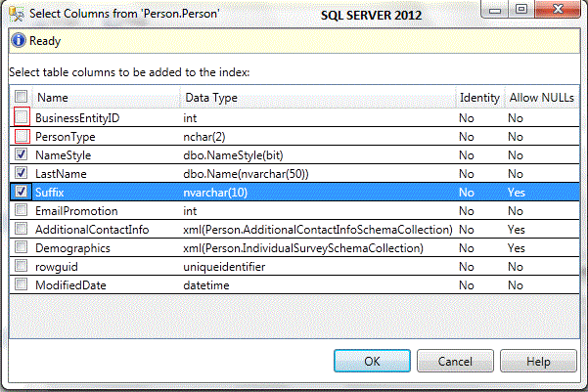The image size is (588, 392).
Task: Click the xml(Person.AdditionalContactInfoSchemaCollection) cell
Action: point(318,230)
